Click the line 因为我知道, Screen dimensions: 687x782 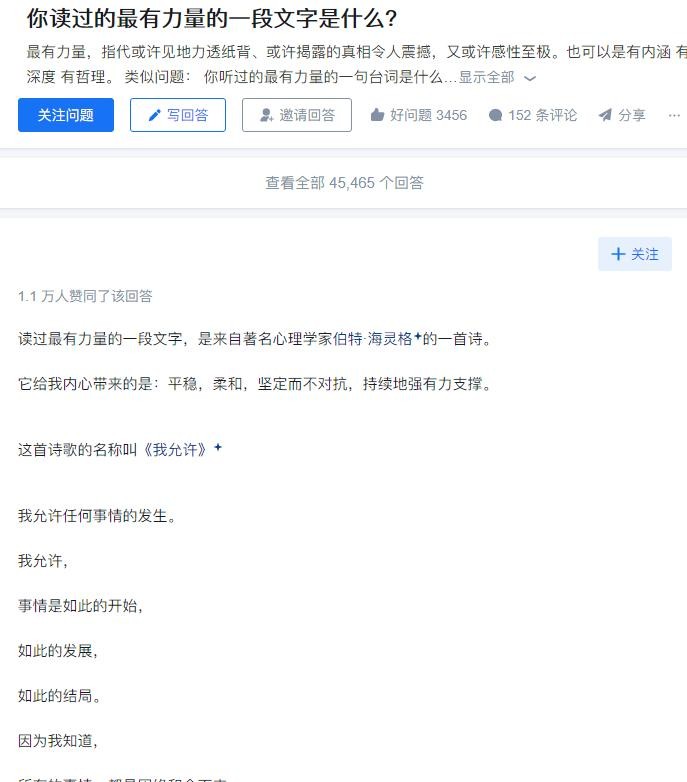tap(58, 740)
